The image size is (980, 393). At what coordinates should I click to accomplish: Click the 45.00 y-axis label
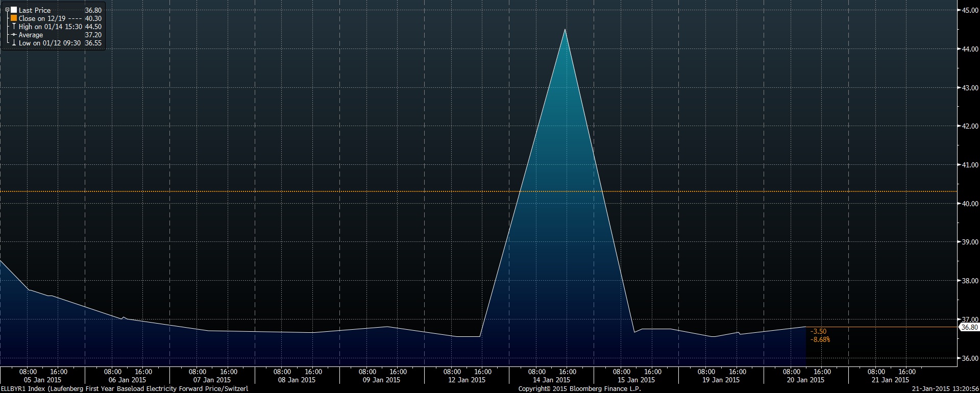click(x=970, y=10)
